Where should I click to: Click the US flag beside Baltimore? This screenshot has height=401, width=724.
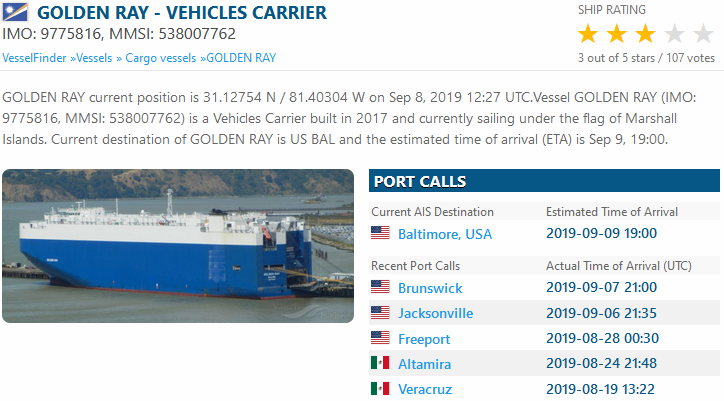click(380, 234)
